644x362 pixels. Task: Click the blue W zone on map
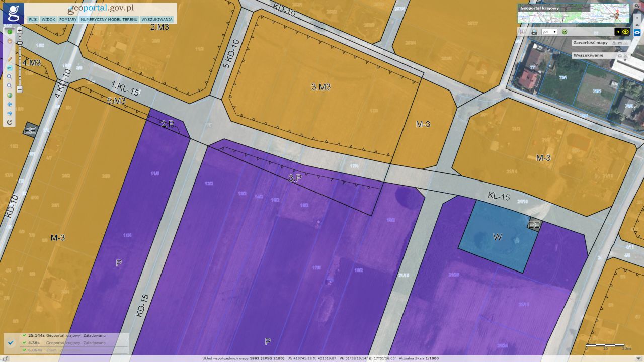point(497,236)
